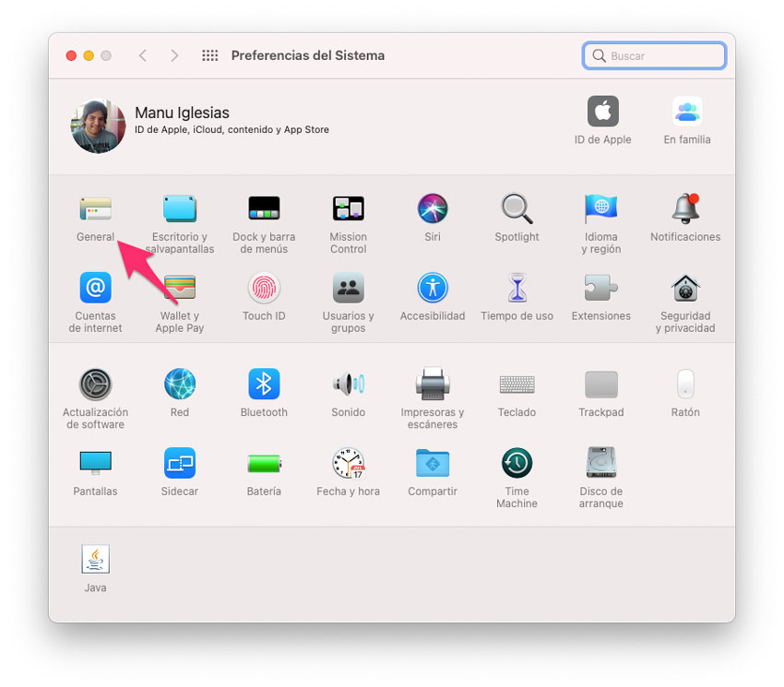Click Manu Iglesias profile picture
The height and width of the screenshot is (687, 784).
(x=98, y=126)
